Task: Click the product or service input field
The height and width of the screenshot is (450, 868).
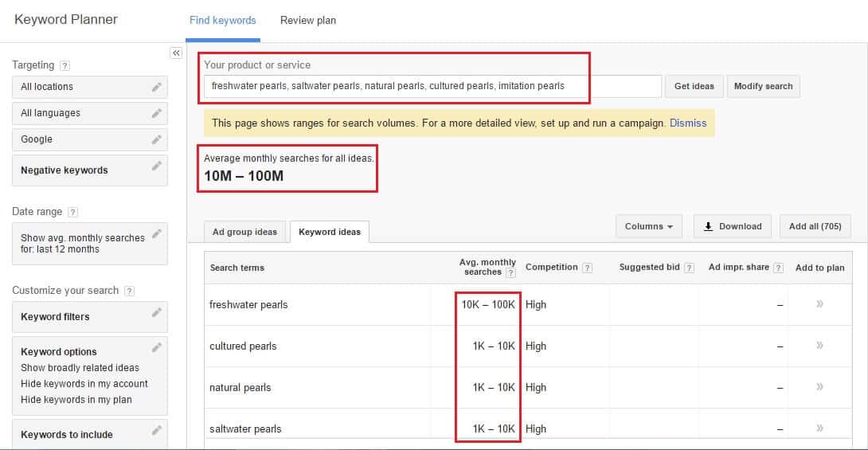Action: (432, 86)
